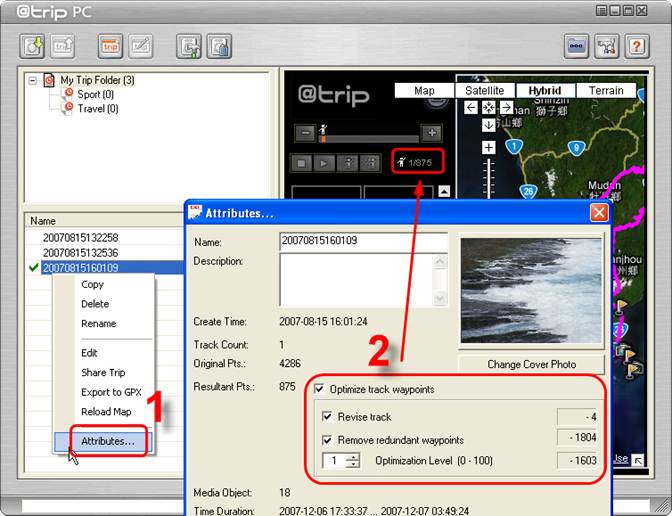The height and width of the screenshot is (516, 672).
Task: Click the plus button beside playback slider
Action: (x=432, y=133)
